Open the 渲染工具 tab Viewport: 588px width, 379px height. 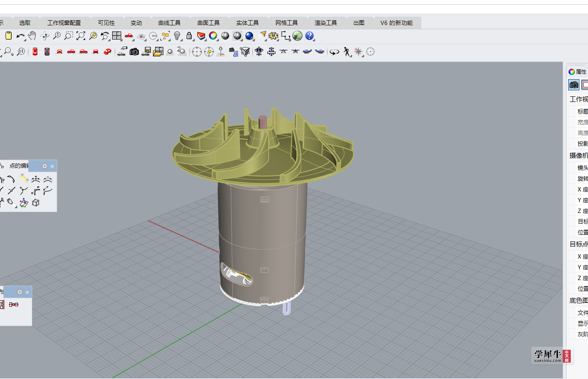tap(326, 23)
